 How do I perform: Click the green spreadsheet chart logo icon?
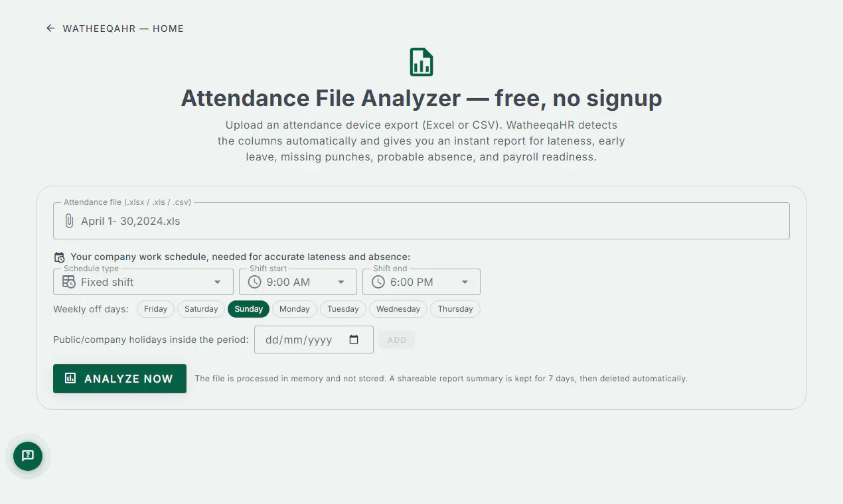click(x=421, y=62)
